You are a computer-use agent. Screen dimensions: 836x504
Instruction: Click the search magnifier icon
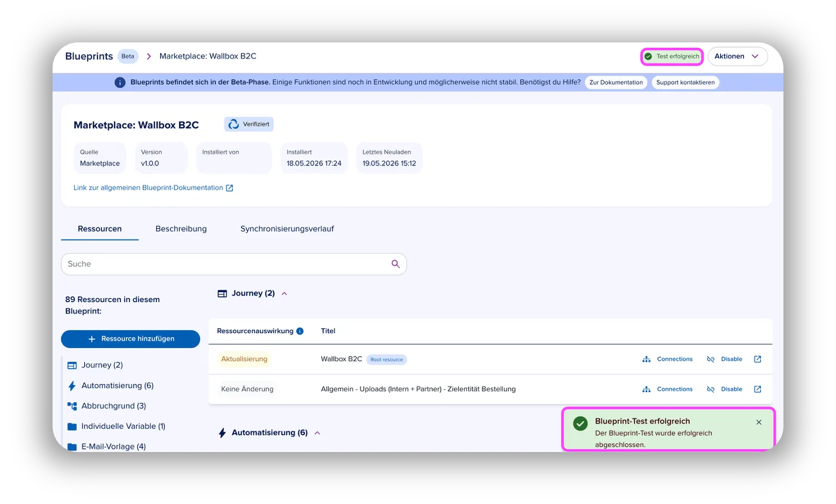coord(395,264)
